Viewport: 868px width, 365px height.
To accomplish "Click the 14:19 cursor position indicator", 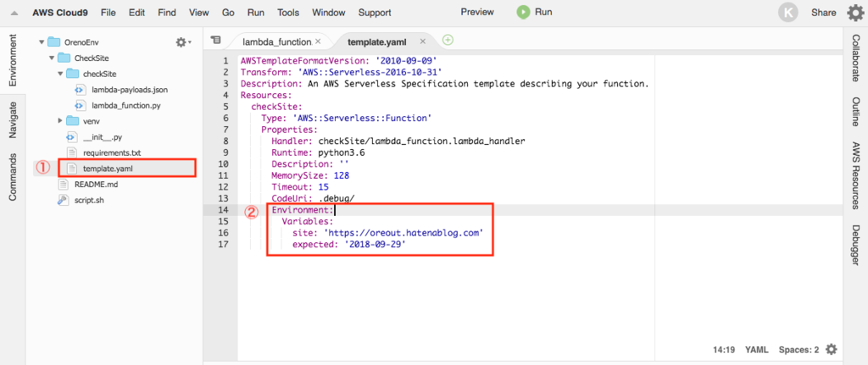I will (x=724, y=350).
